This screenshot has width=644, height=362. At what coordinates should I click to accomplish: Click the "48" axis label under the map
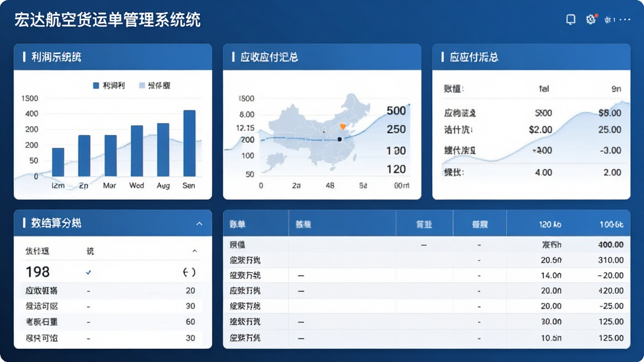click(330, 185)
